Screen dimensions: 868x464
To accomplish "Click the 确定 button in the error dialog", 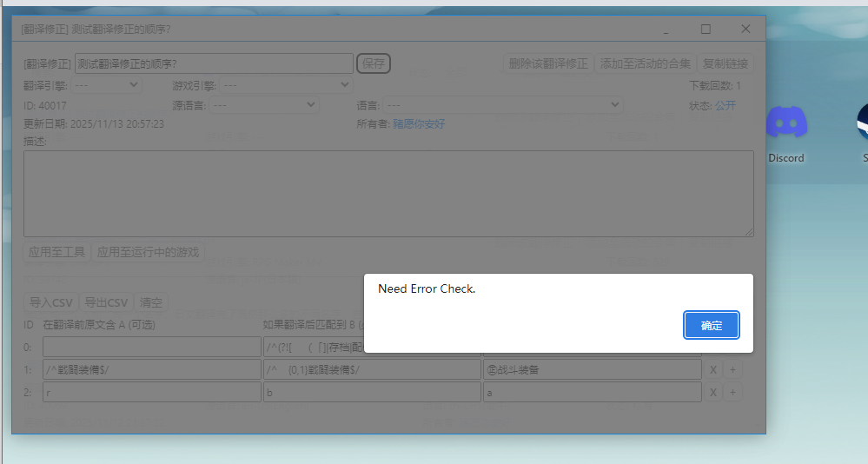I will coord(711,325).
